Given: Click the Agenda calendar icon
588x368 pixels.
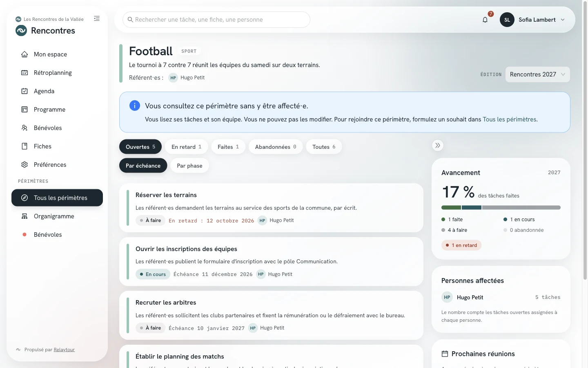Looking at the screenshot, I should pos(24,91).
